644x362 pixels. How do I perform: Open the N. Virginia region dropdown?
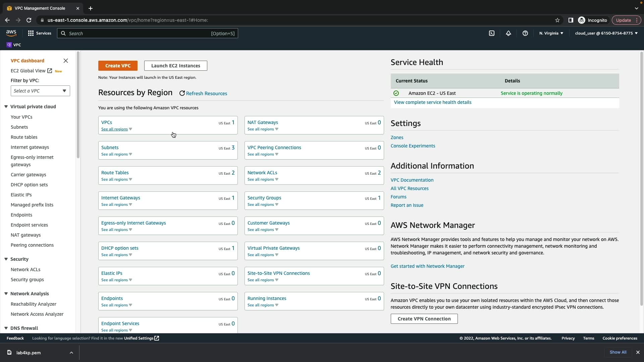point(551,33)
